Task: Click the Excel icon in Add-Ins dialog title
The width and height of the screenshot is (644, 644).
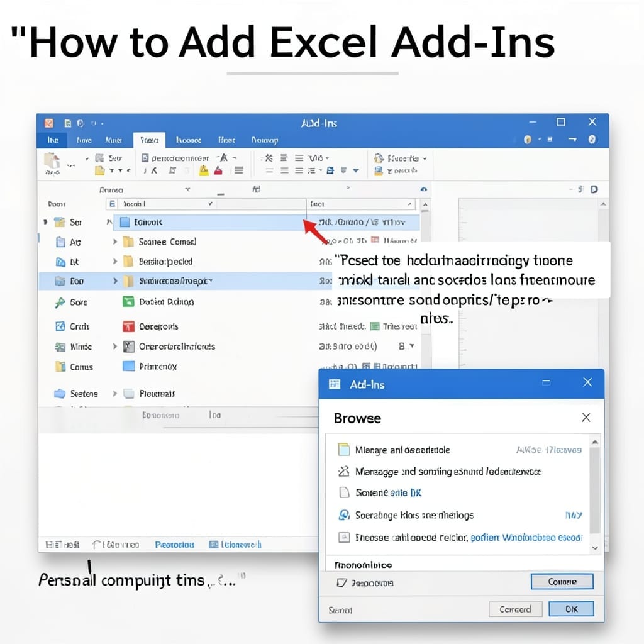Action: pos(335,384)
